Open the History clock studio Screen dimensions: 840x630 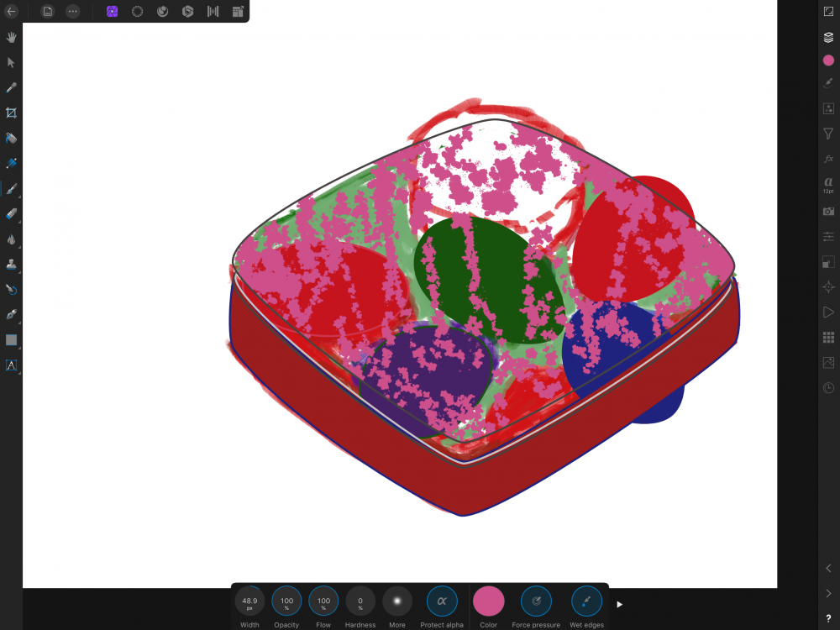(828, 388)
